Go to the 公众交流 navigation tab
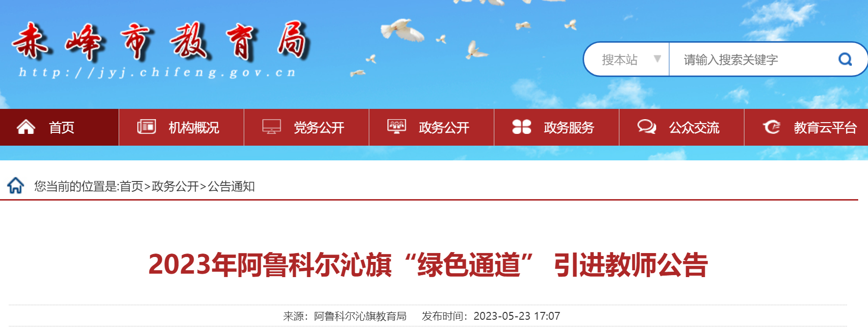Viewport: 868px width, 333px height. tap(682, 128)
